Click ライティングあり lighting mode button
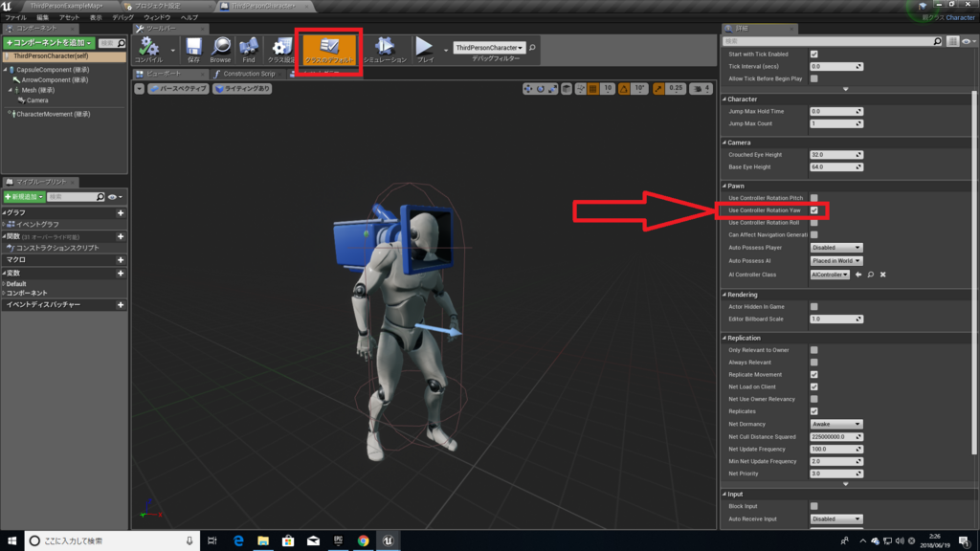The width and height of the screenshot is (980, 551). 242,89
